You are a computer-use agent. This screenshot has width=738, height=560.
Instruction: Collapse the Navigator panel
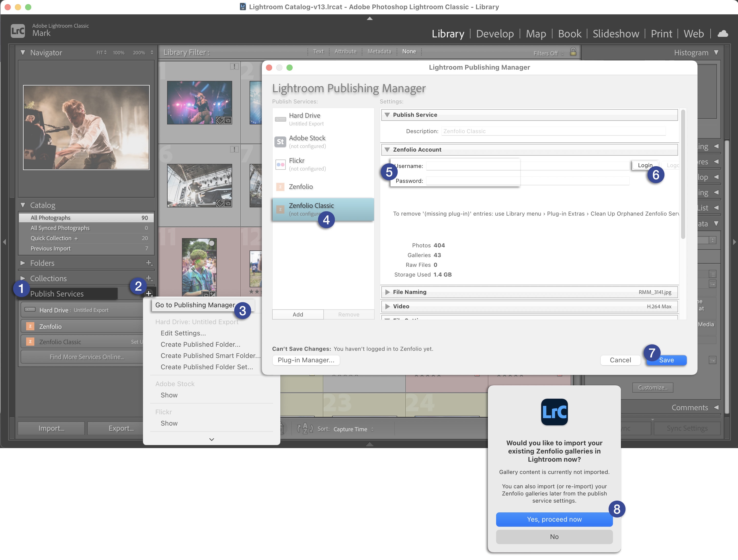coord(23,53)
